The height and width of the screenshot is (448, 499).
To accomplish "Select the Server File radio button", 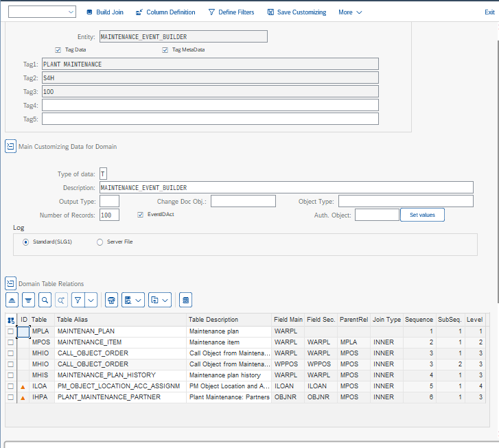I will coord(100,242).
